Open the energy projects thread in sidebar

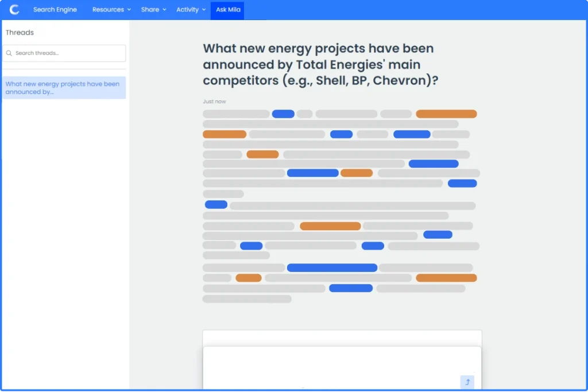[x=64, y=88]
